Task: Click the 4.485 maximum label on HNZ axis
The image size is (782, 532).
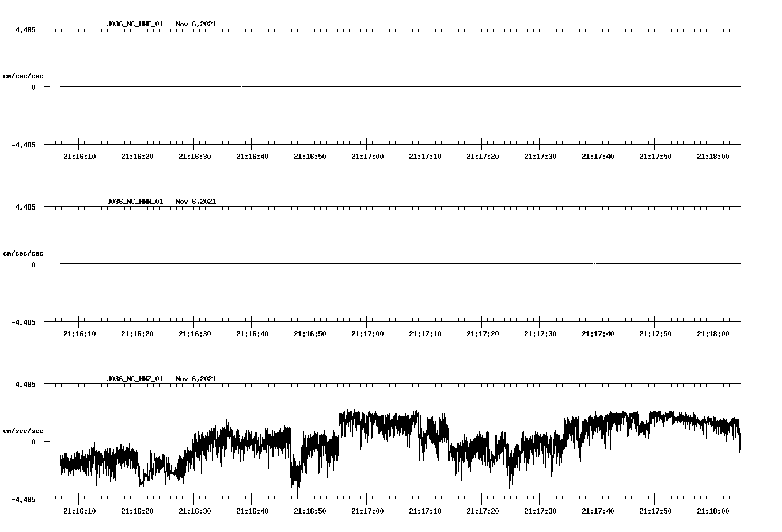Action: 25,385
